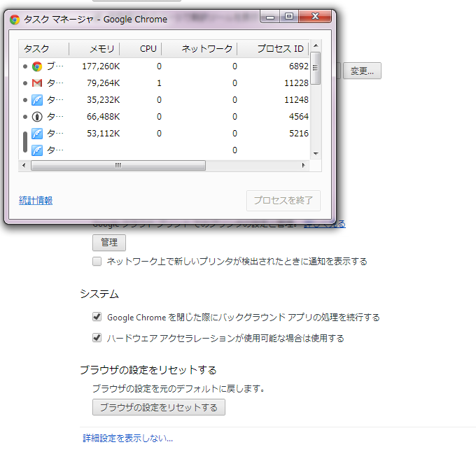Uncheck hardware acceleration checkbox
Viewport: 476px width, 454px height.
(x=97, y=338)
